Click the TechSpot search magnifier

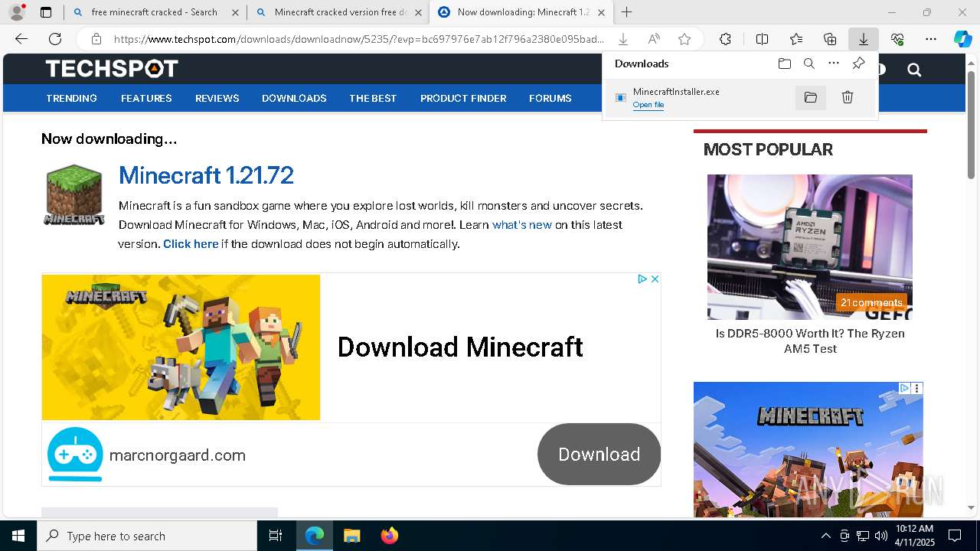tap(914, 70)
